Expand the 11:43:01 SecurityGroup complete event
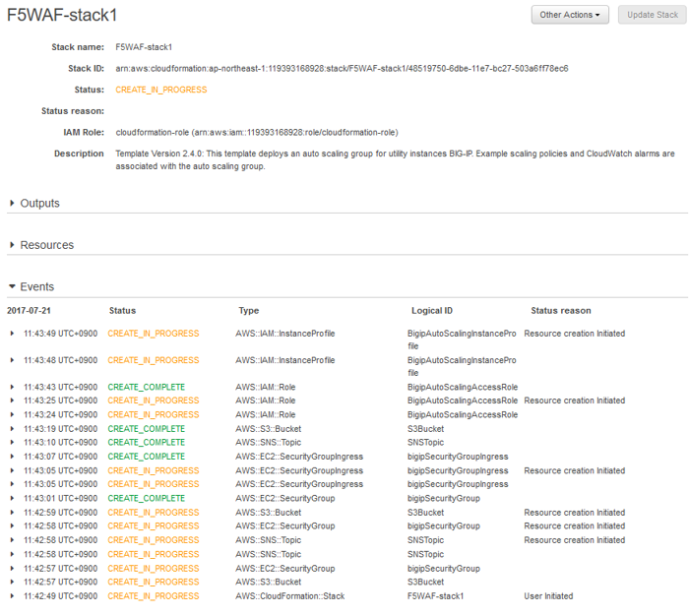The height and width of the screenshot is (616, 689). point(12,498)
